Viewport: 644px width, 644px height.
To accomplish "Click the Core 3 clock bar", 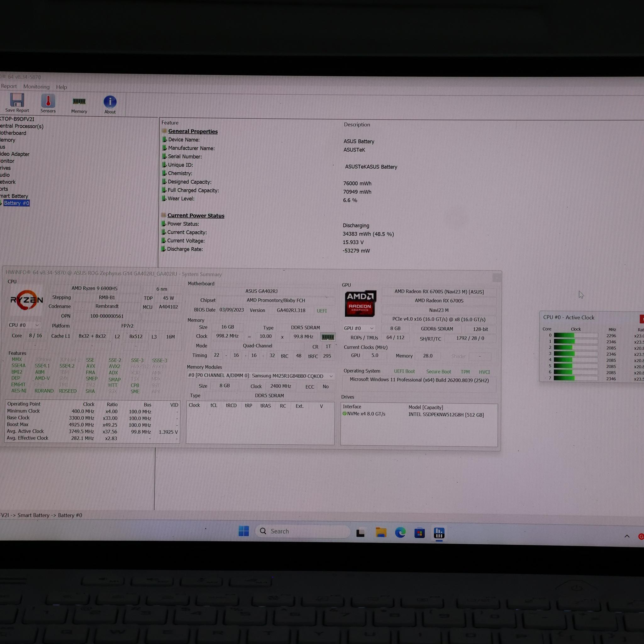I will tap(576, 354).
